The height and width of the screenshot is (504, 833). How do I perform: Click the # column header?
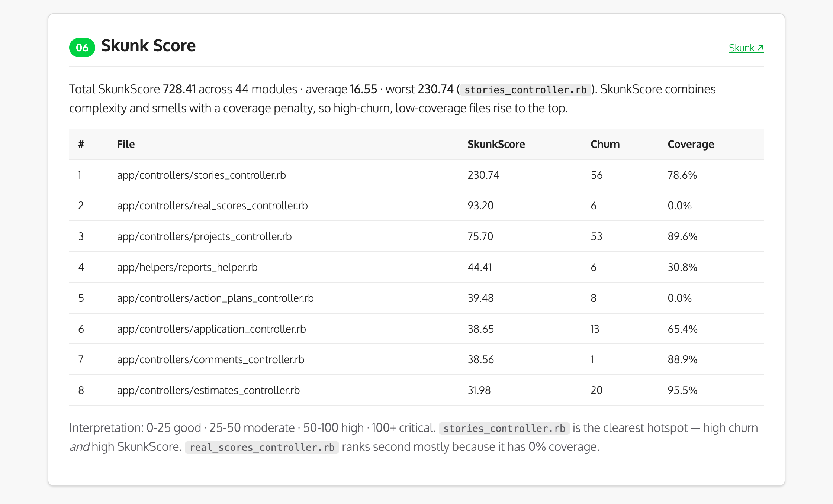[81, 144]
